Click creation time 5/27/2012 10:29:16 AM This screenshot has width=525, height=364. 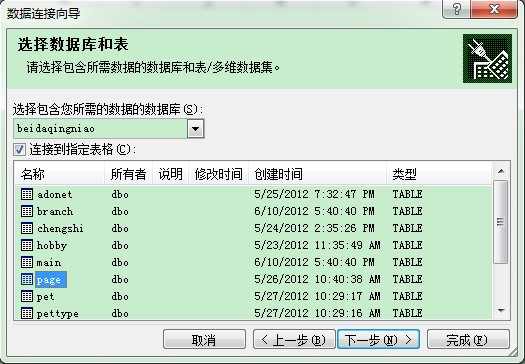click(317, 313)
